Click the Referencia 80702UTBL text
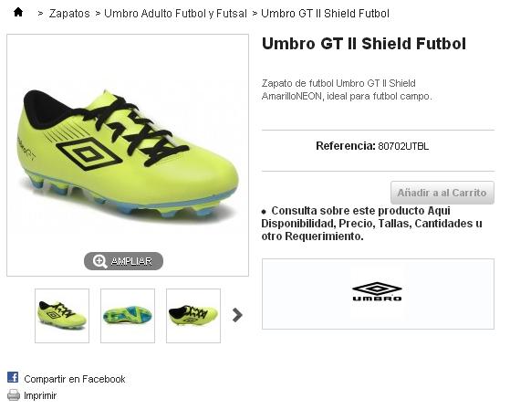 click(x=372, y=146)
